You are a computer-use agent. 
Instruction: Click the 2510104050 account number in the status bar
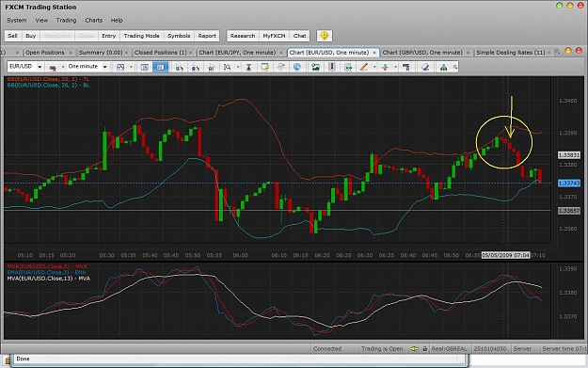point(490,348)
